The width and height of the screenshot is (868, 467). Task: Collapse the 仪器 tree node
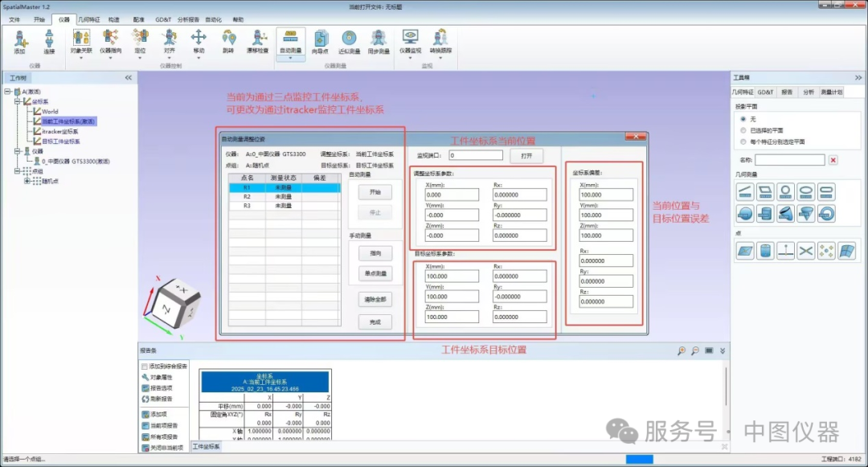coord(17,151)
